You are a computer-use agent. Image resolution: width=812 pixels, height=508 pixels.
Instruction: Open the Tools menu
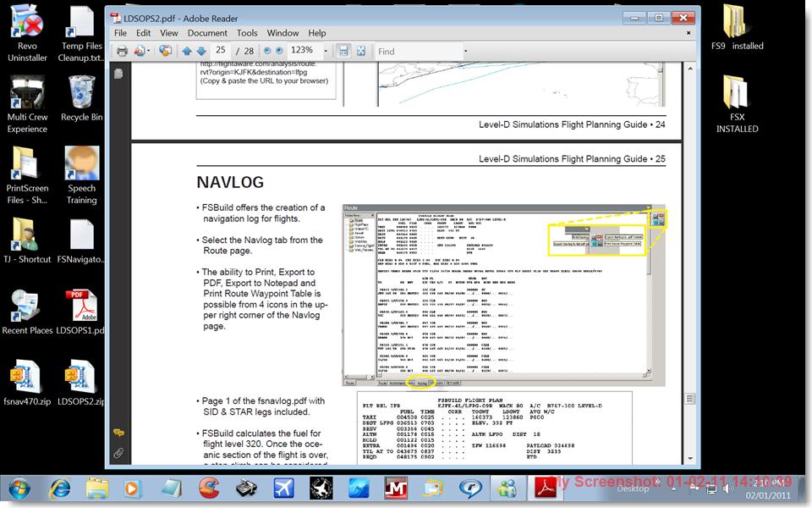247,33
